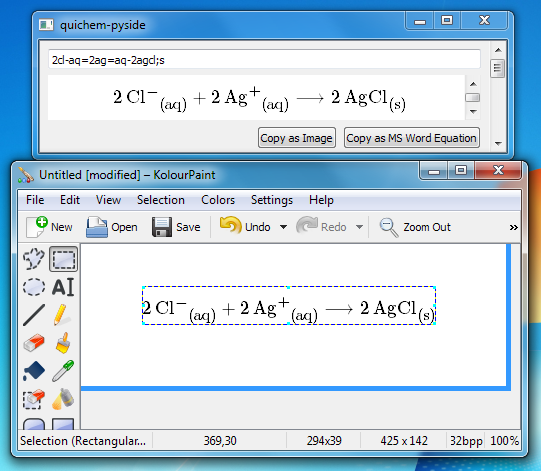Select the Eraser tool
This screenshot has width=541, height=471.
[34, 343]
